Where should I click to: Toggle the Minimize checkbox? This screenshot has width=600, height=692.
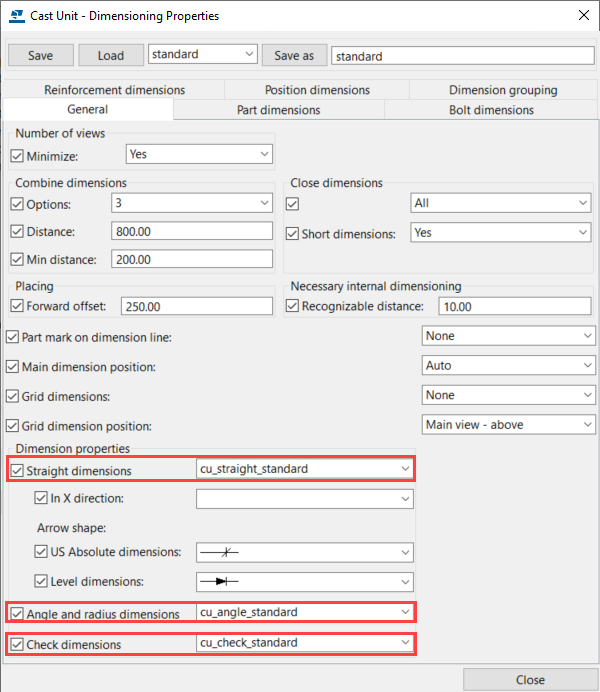pyautogui.click(x=17, y=155)
